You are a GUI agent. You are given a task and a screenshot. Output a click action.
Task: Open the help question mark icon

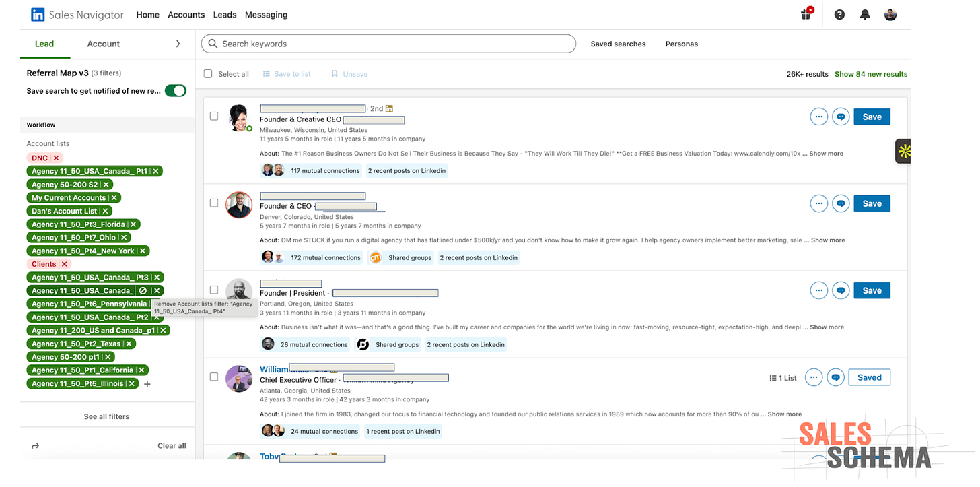coord(839,14)
